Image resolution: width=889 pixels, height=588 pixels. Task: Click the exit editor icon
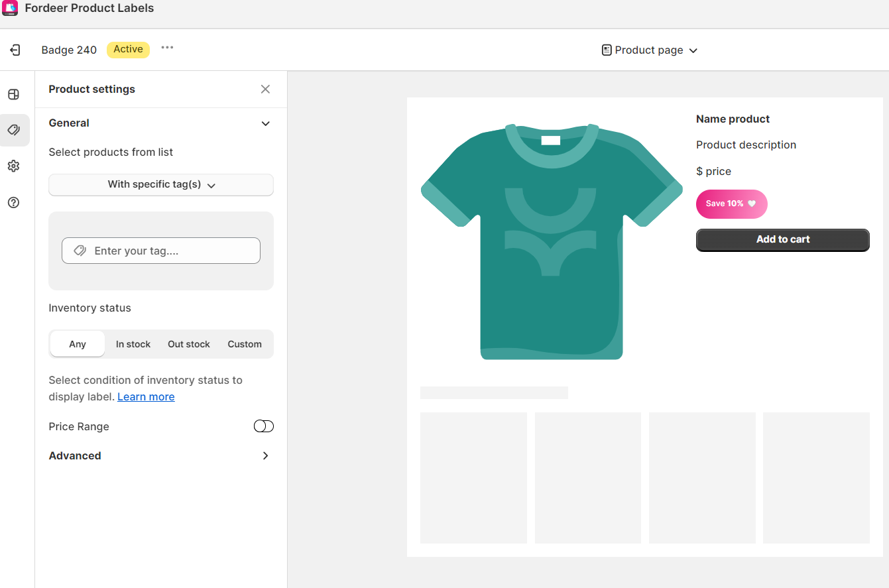tap(15, 50)
